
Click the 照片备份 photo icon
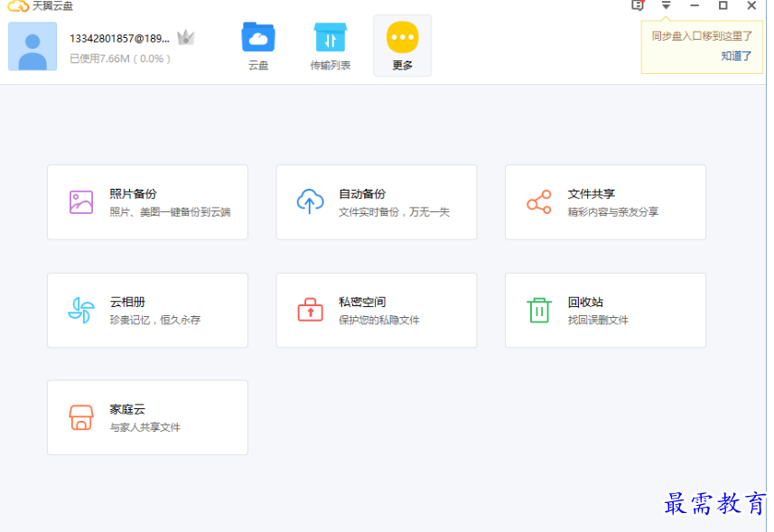[81, 202]
